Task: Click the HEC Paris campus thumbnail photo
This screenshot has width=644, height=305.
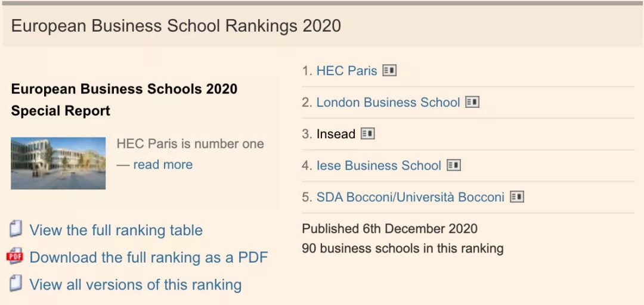Action: (58, 163)
